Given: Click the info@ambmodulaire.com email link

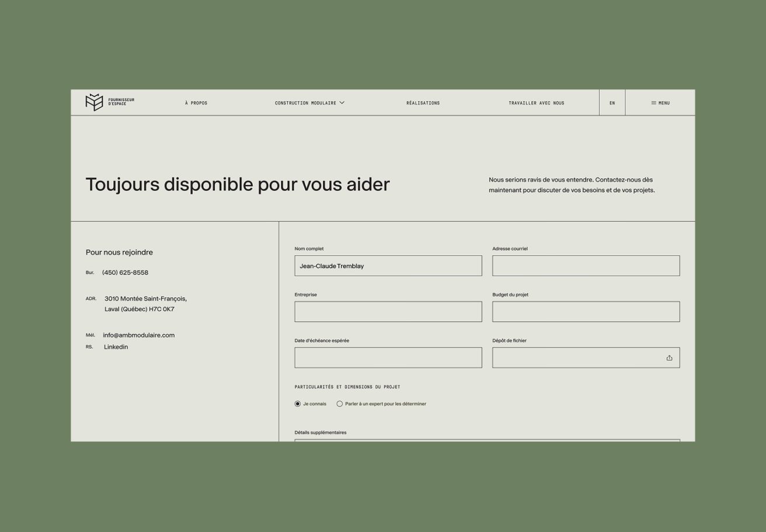Looking at the screenshot, I should [x=138, y=335].
